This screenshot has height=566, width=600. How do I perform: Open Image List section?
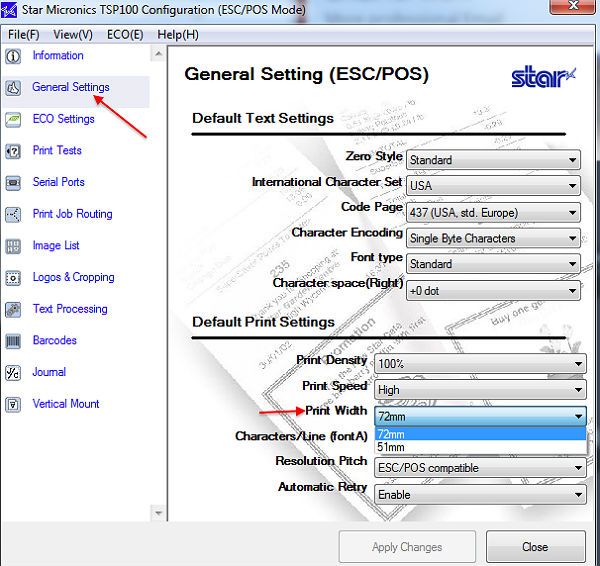pyautogui.click(x=56, y=245)
